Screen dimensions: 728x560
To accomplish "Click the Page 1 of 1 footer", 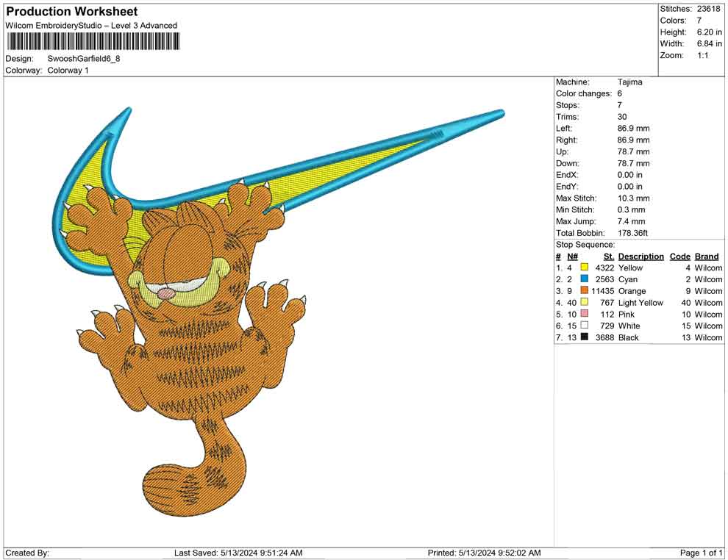I will (x=702, y=553).
